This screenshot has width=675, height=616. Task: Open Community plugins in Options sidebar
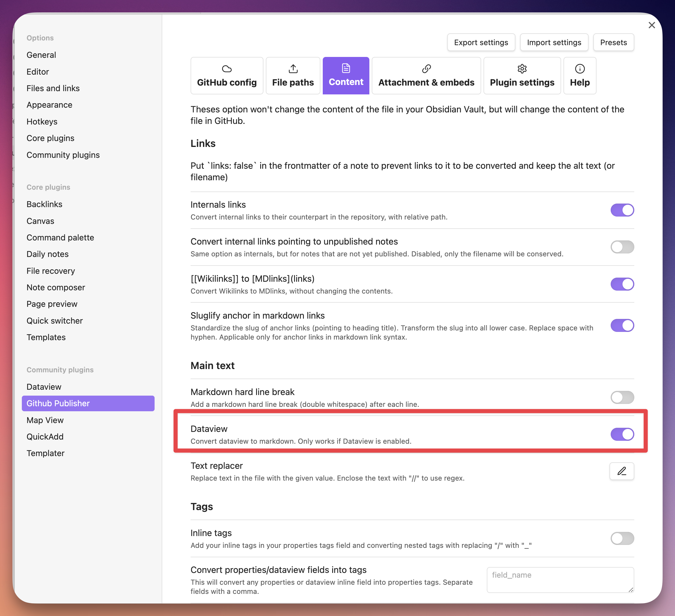coord(63,155)
